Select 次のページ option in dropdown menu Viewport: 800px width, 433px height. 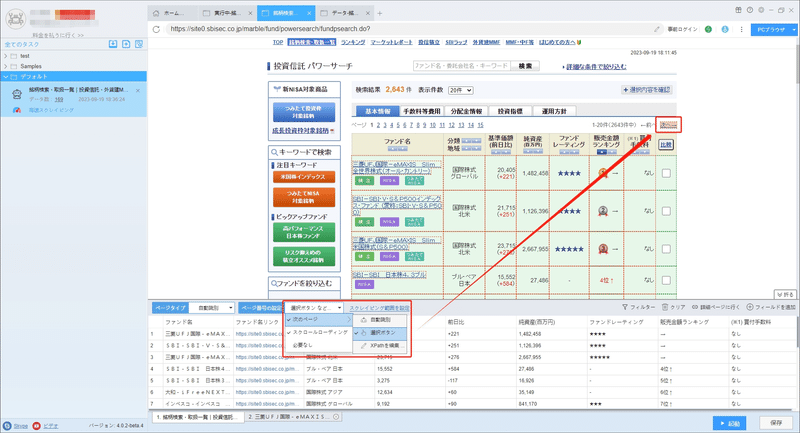click(x=318, y=319)
